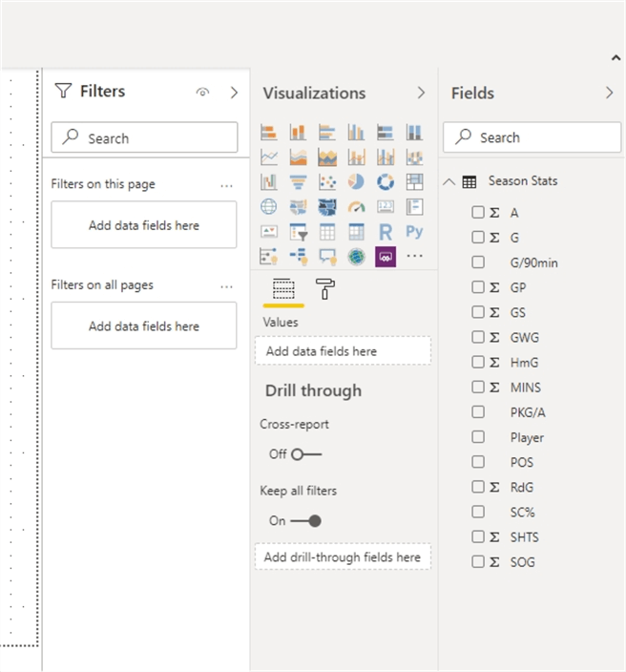The image size is (626, 672).
Task: Choose the funnel chart visual
Action: (298, 181)
